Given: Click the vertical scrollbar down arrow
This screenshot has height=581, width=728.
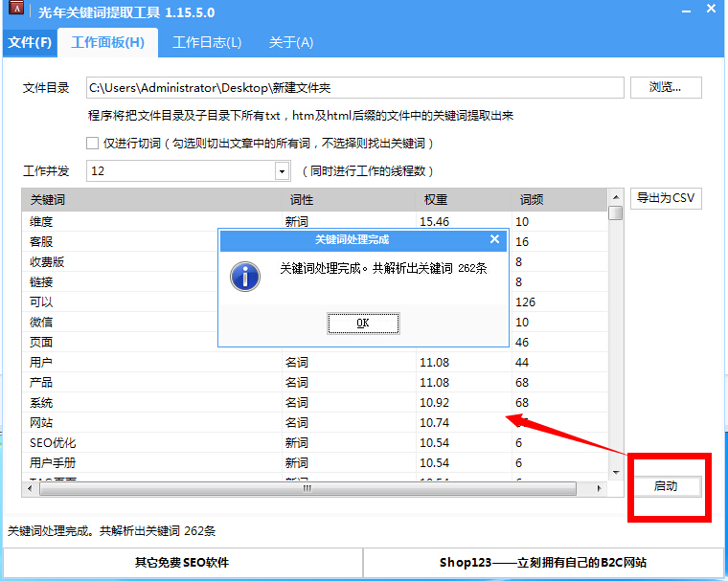Looking at the screenshot, I should coord(615,473).
